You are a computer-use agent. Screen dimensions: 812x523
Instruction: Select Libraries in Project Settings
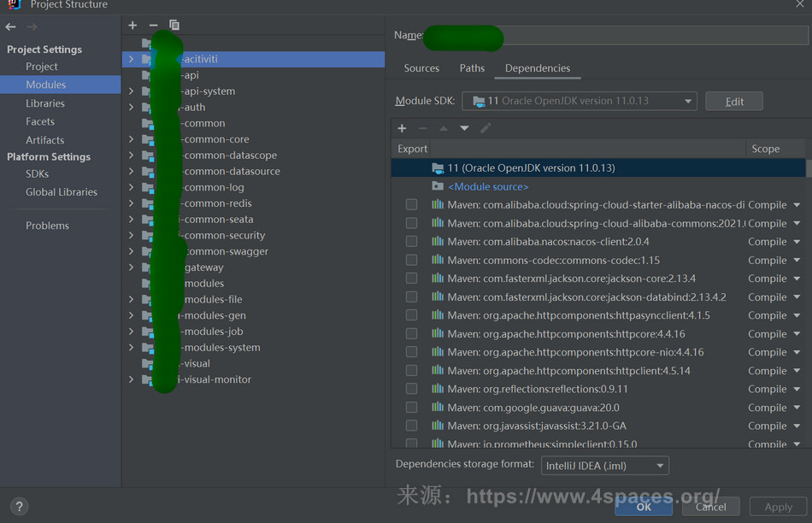click(x=45, y=103)
